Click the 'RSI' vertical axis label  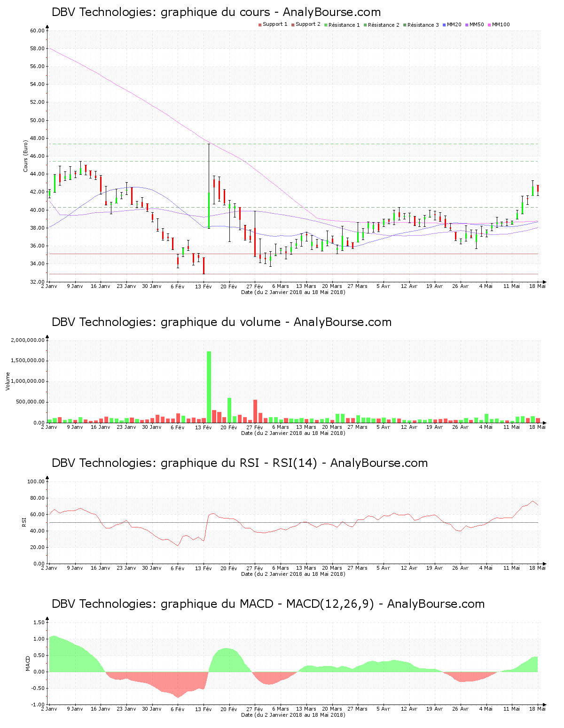coord(23,522)
